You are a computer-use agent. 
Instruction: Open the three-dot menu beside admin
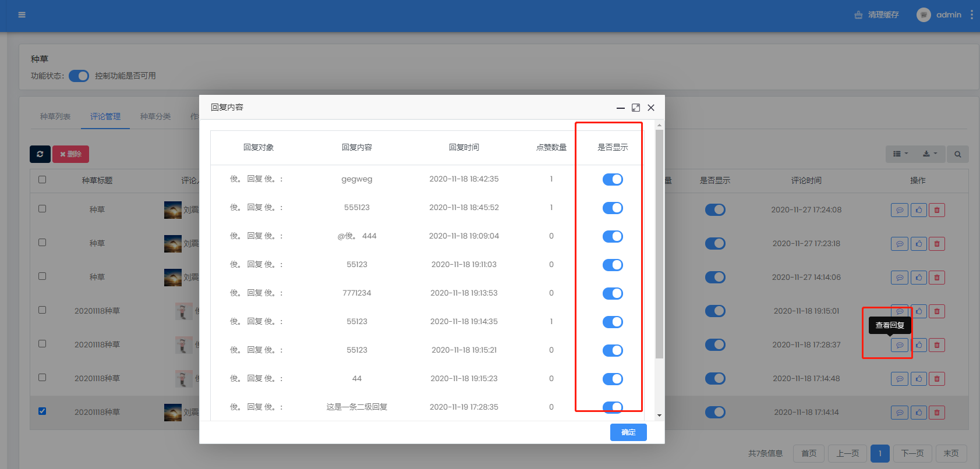click(971, 15)
